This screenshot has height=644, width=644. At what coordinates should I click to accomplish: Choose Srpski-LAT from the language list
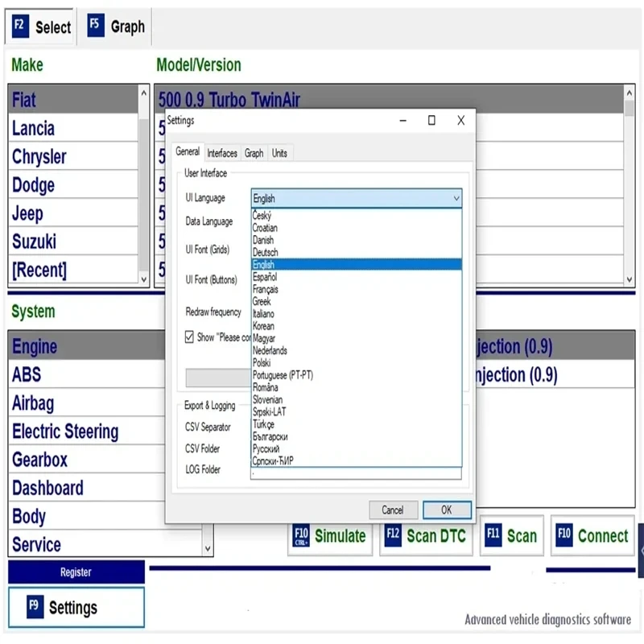point(356,412)
